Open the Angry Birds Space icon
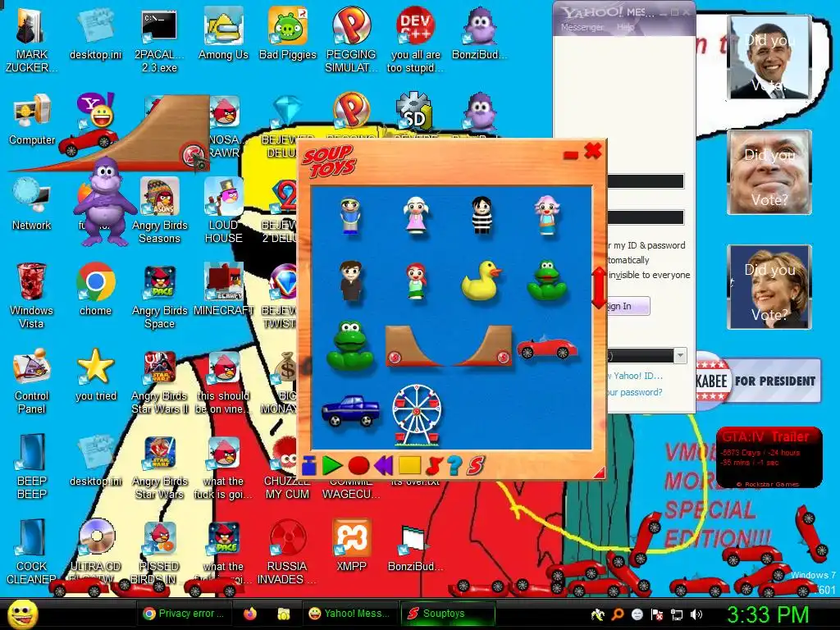This screenshot has width=840, height=630. pos(160,296)
